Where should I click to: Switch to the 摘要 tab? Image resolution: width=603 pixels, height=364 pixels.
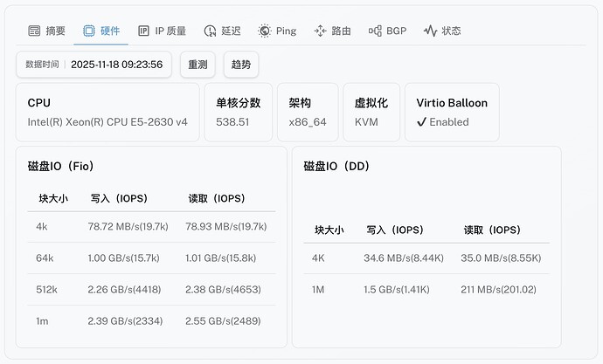(55, 31)
